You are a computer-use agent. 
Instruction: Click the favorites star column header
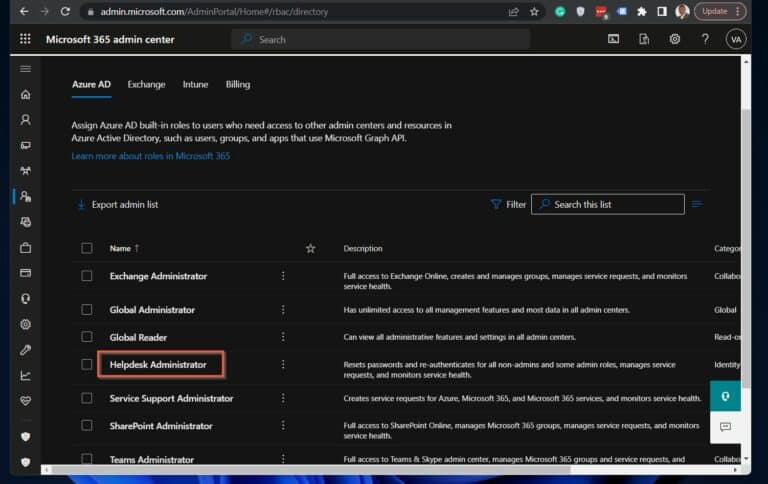pyautogui.click(x=311, y=248)
